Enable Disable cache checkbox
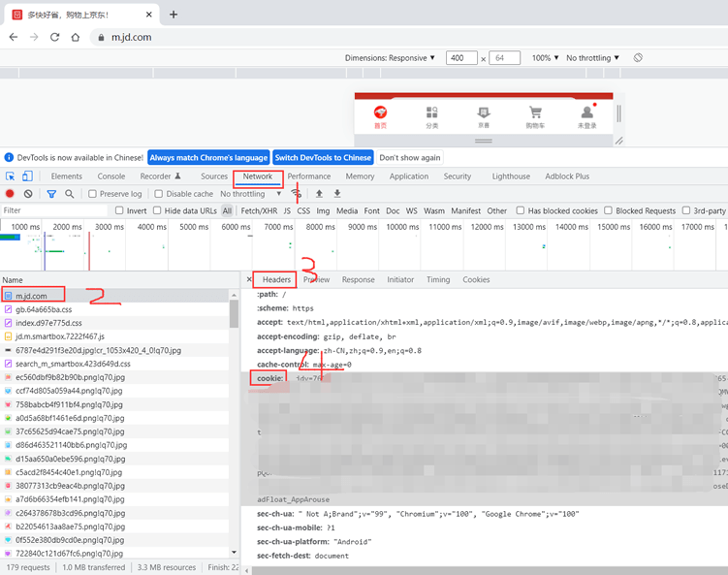 [x=159, y=194]
